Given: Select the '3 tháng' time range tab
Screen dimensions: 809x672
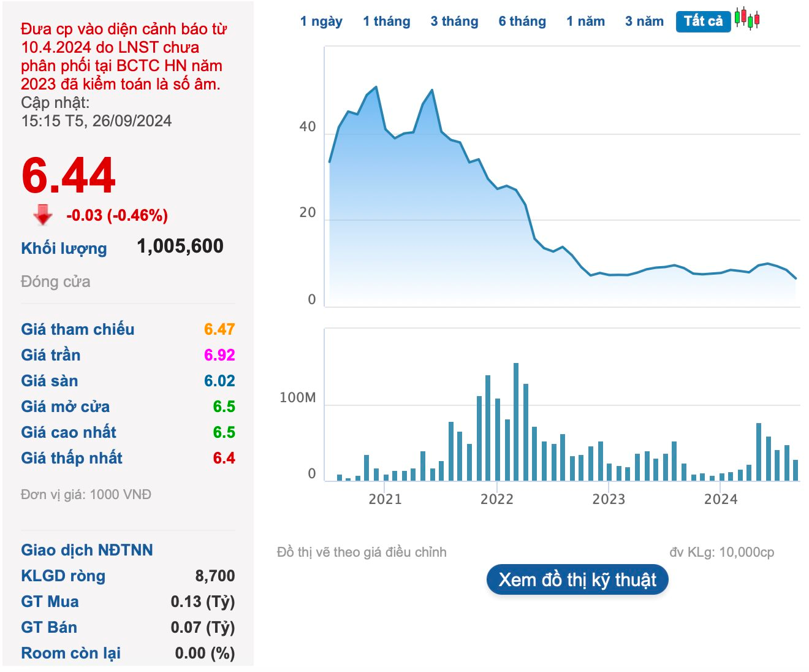Looking at the screenshot, I should [454, 21].
